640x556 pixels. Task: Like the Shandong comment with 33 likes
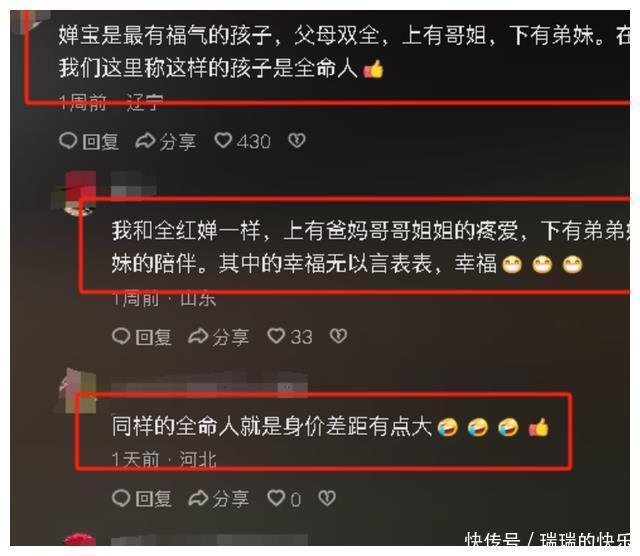tap(276, 336)
